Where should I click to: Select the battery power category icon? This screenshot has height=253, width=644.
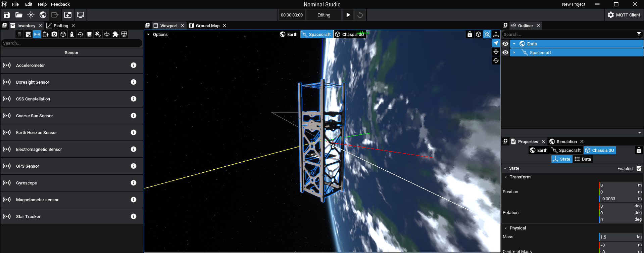pos(46,34)
